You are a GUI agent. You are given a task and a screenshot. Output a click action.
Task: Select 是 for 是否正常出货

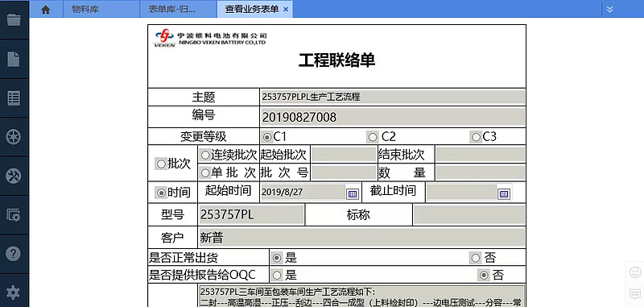(x=277, y=258)
